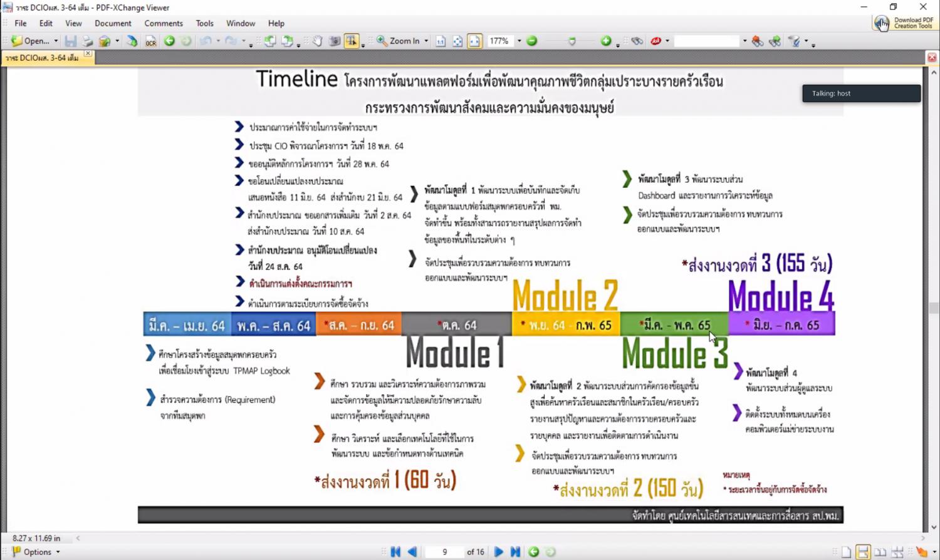Image resolution: width=940 pixels, height=560 pixels.
Task: Click the Print icon
Action: click(x=88, y=41)
